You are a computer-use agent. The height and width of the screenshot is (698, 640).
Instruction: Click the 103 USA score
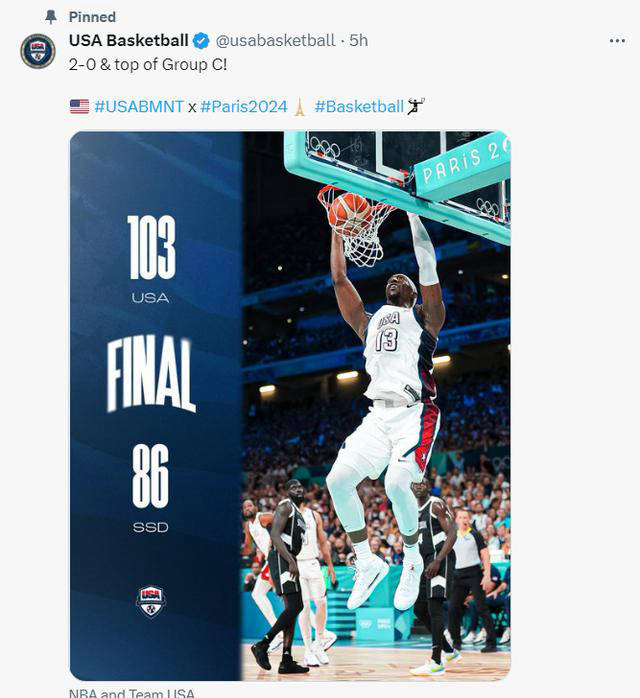point(151,259)
